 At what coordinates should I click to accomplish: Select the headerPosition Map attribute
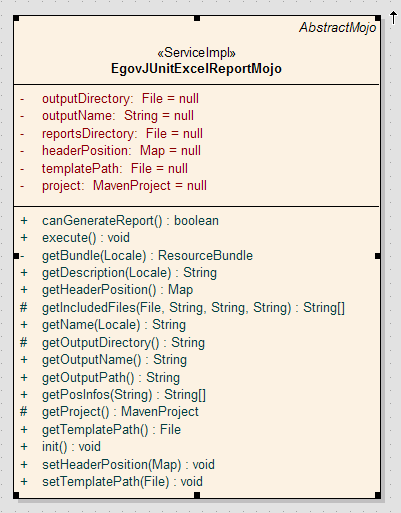(x=111, y=151)
